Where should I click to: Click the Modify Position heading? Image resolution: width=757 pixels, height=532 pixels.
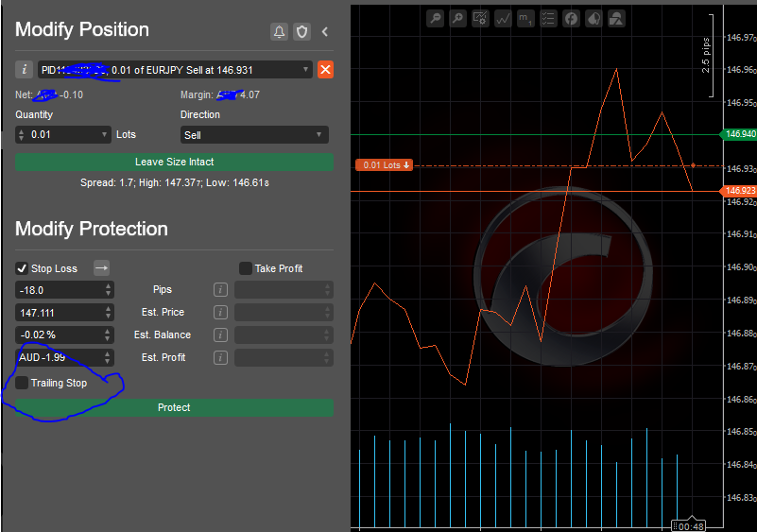coord(82,29)
